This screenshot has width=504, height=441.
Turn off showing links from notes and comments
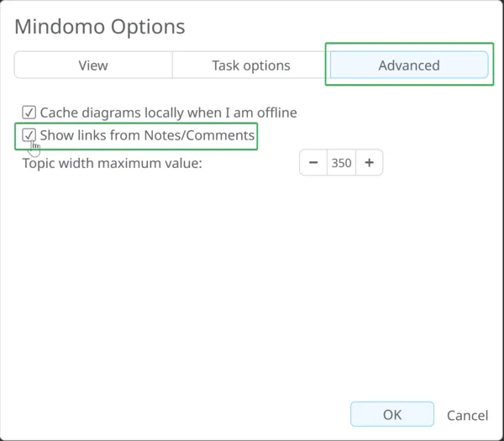(x=29, y=135)
